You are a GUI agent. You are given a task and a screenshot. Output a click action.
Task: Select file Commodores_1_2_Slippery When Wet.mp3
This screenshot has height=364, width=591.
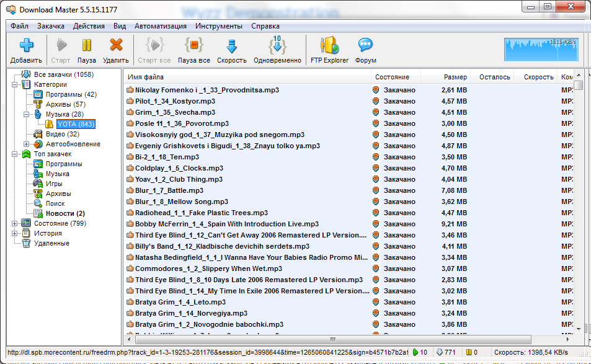coord(209,269)
